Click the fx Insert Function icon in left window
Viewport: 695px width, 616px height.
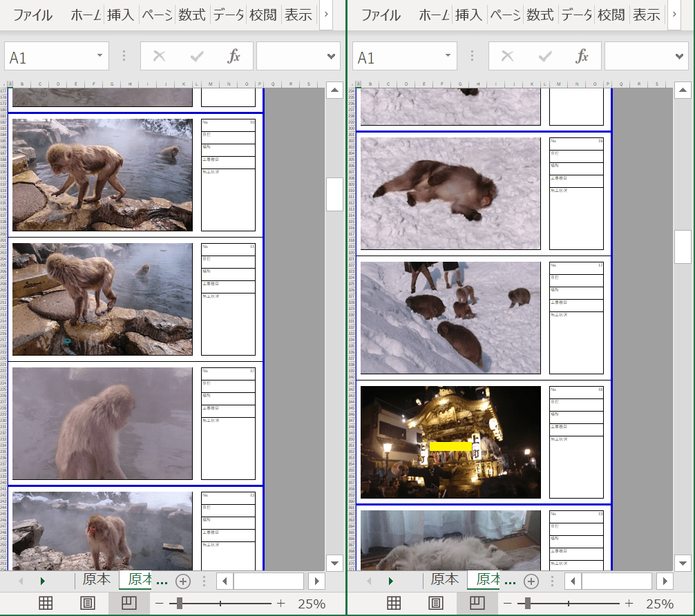click(x=234, y=57)
